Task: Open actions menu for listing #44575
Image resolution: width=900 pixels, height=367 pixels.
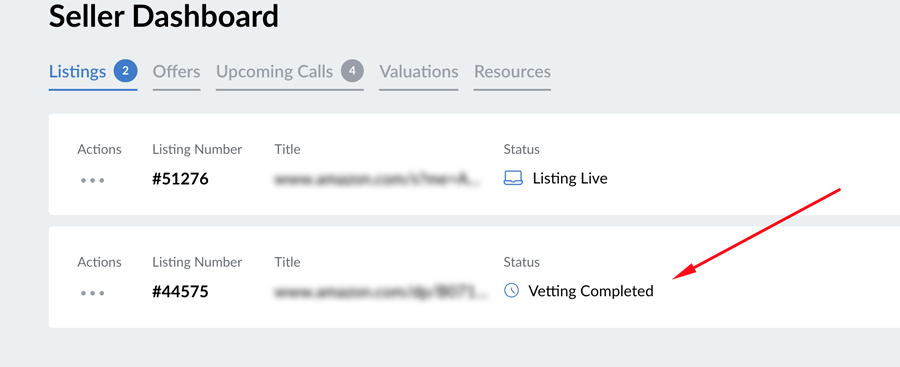Action: click(x=92, y=293)
